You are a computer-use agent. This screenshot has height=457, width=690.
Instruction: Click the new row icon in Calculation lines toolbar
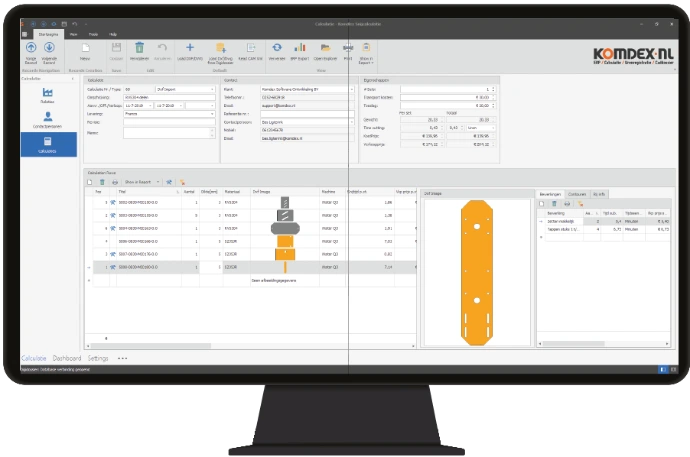(x=90, y=182)
